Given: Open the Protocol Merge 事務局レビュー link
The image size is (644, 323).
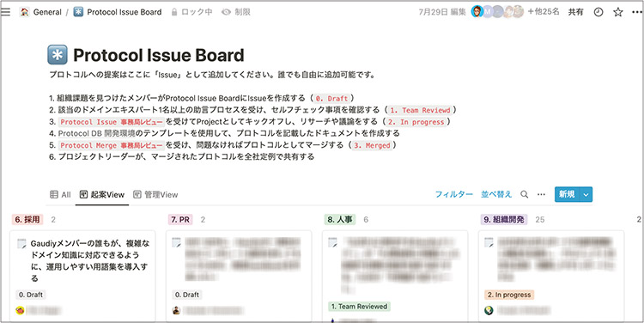Looking at the screenshot, I should pyautogui.click(x=112, y=145).
